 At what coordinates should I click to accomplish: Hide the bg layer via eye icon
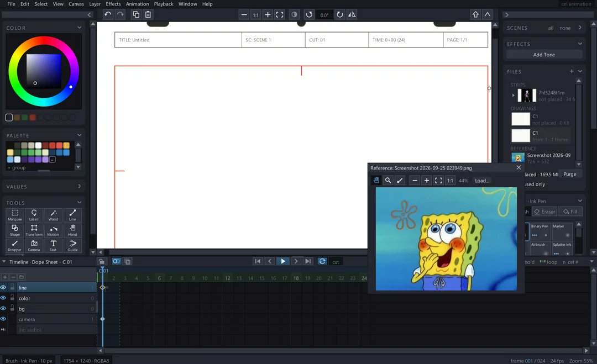pyautogui.click(x=3, y=308)
